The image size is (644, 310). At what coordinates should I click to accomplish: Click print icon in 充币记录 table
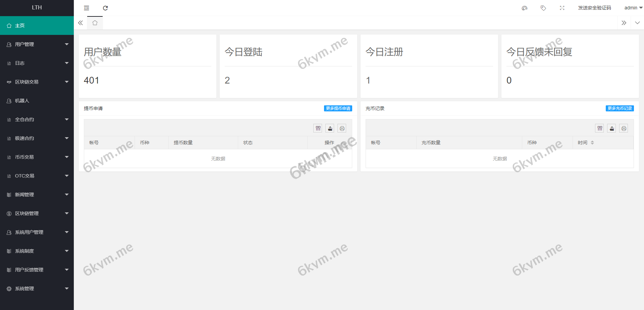(x=624, y=128)
